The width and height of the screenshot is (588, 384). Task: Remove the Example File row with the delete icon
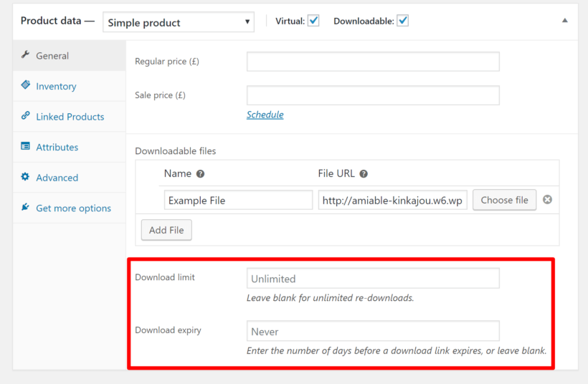pos(548,200)
